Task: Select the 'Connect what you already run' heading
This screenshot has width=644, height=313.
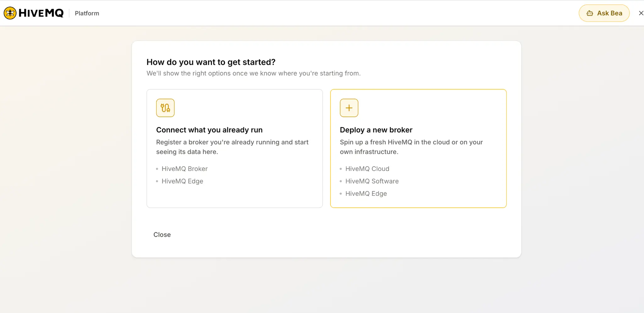Action: (209, 130)
